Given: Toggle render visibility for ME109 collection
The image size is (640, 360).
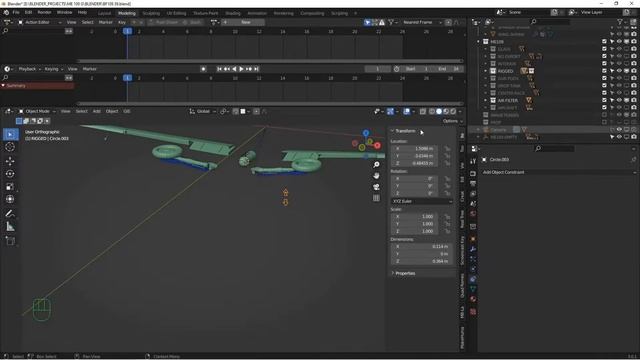Looking at the screenshot, I should click(634, 42).
